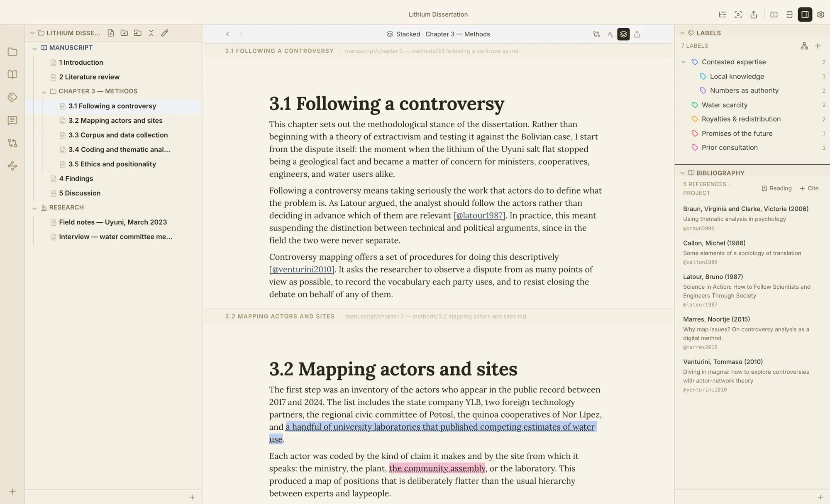Click the @latour1987 citation link
Viewport: 830px width, 504px height.
coord(479,216)
